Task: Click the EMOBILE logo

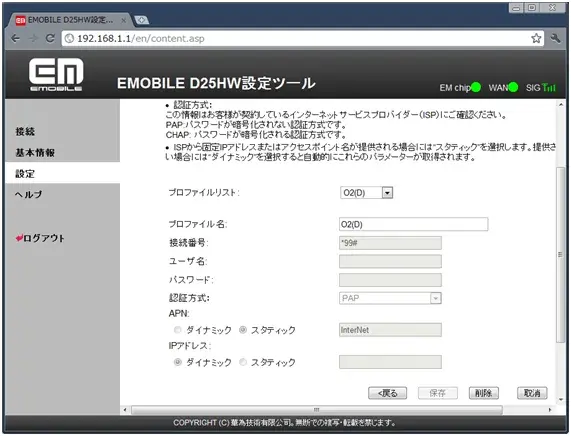Action: click(x=56, y=74)
